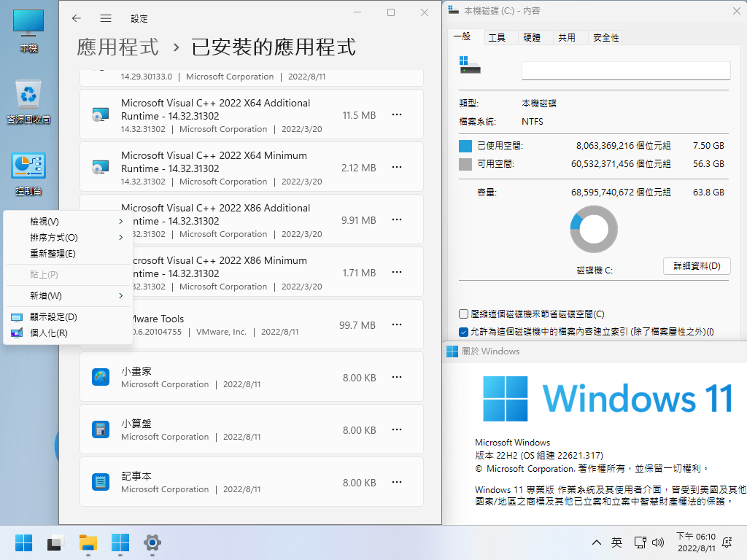Open more options for 小算盤

click(397, 429)
